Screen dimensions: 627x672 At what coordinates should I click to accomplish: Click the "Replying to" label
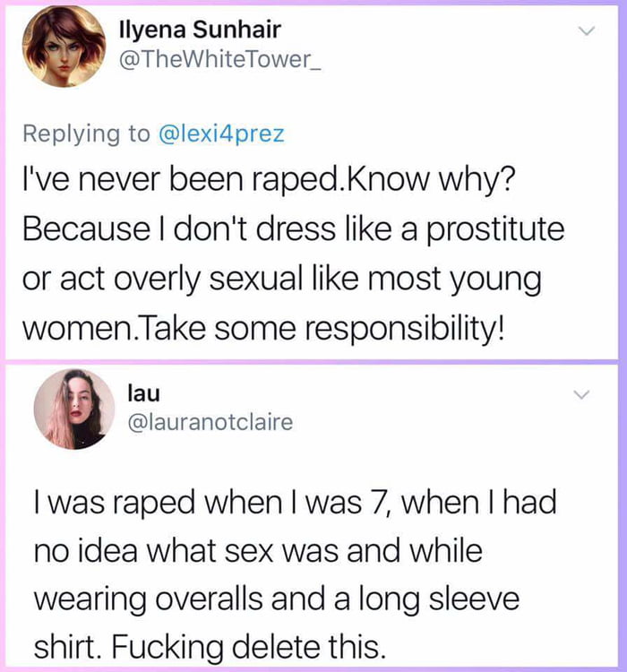point(86,134)
